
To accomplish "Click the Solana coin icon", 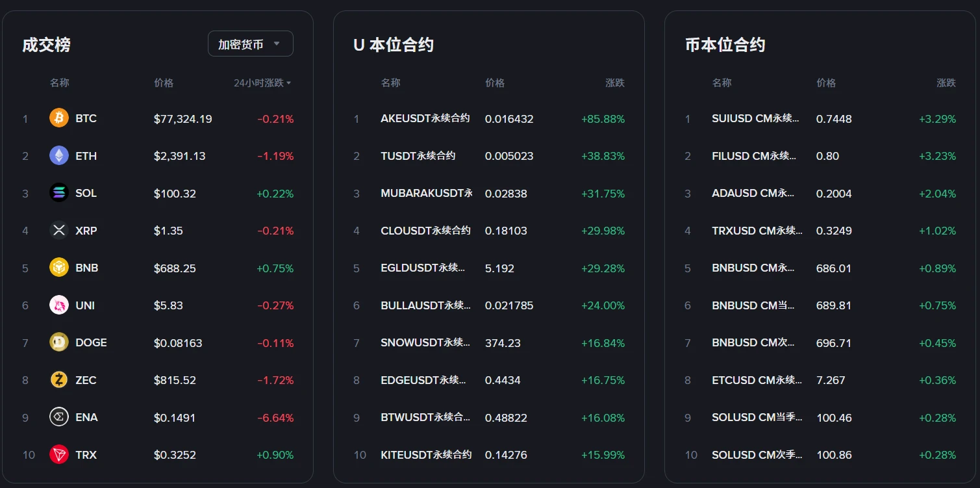I will tap(59, 193).
